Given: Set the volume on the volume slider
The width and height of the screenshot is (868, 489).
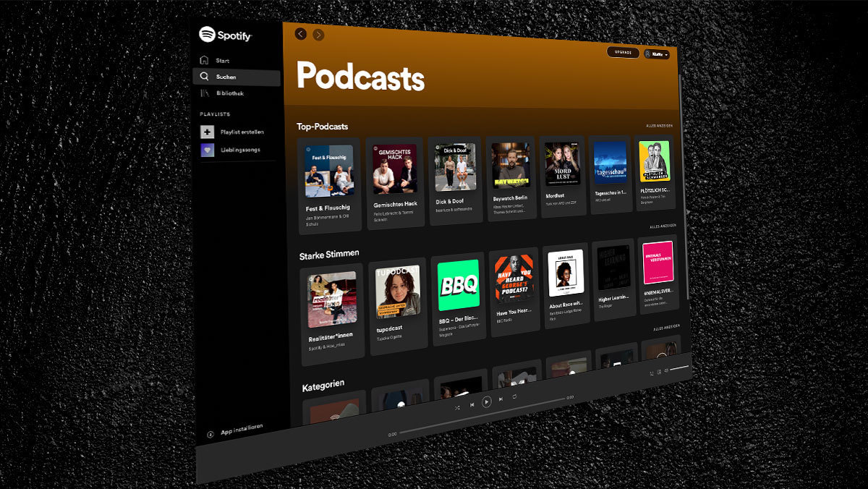Looking at the screenshot, I should 678,368.
